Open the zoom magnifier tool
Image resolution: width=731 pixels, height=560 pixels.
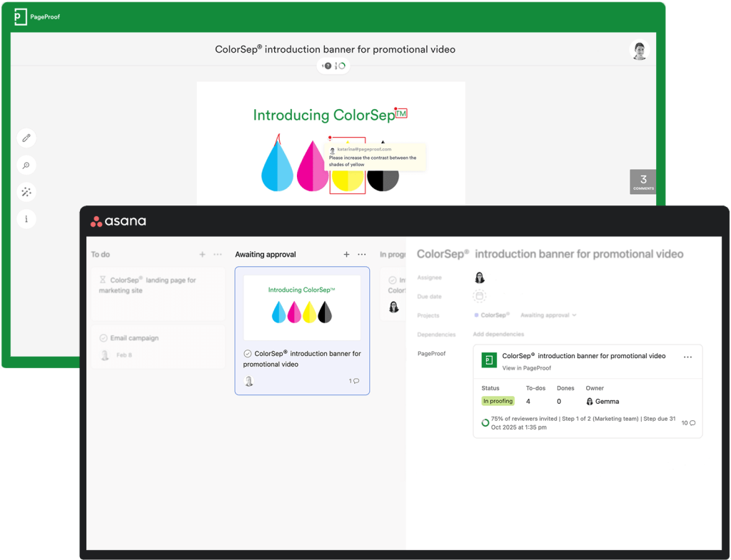(x=26, y=166)
